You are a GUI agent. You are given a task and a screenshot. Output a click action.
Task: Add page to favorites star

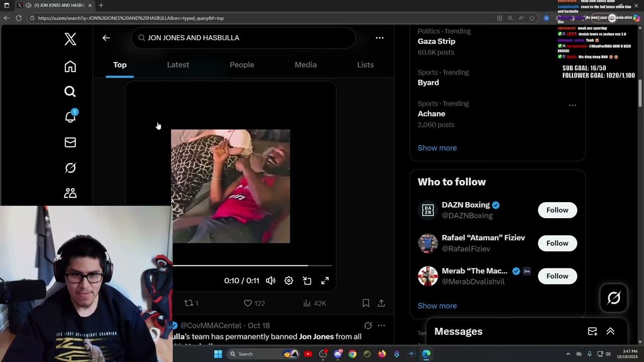532,18
